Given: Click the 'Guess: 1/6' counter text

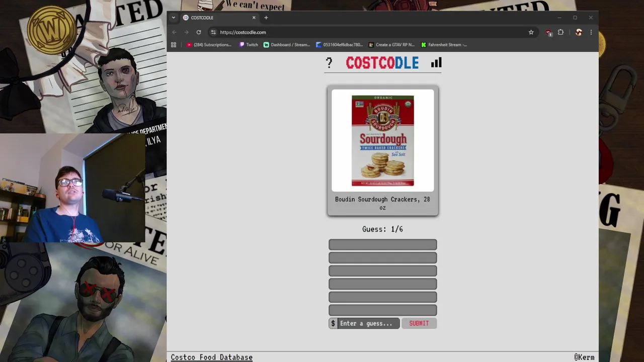Looking at the screenshot, I should (382, 229).
